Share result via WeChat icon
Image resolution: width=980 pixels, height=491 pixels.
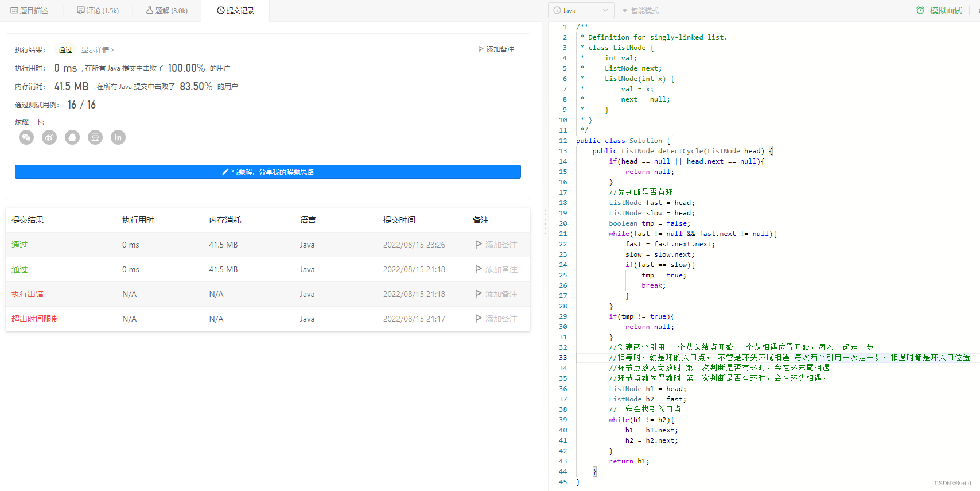[x=26, y=137]
